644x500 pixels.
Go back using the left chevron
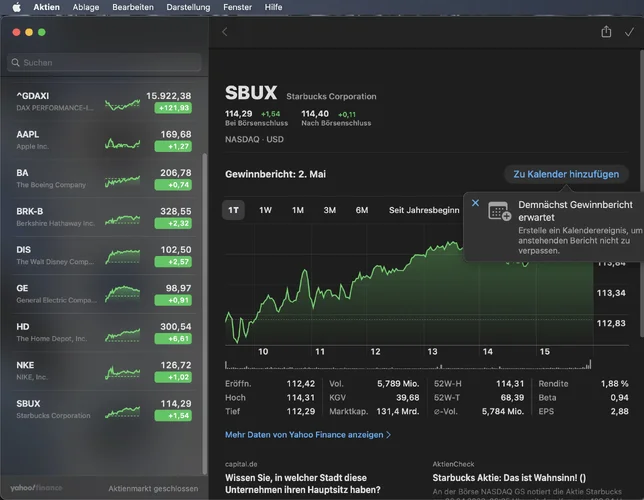[x=225, y=32]
